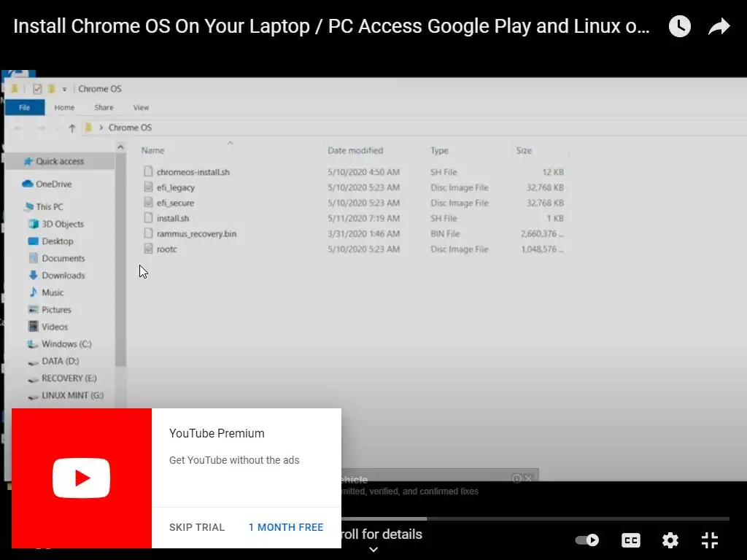Viewport: 747px width, 560px height.
Task: Select the efi_legacy disc image file
Action: [176, 187]
